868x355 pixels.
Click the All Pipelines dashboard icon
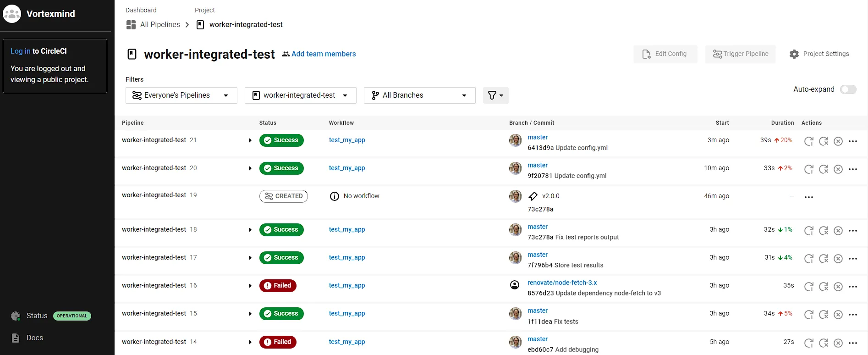pyautogui.click(x=131, y=25)
